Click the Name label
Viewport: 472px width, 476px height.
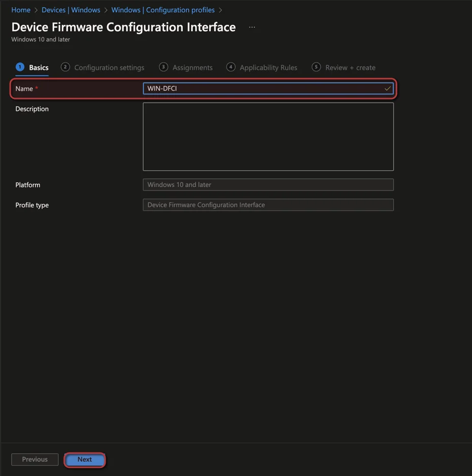(24, 89)
